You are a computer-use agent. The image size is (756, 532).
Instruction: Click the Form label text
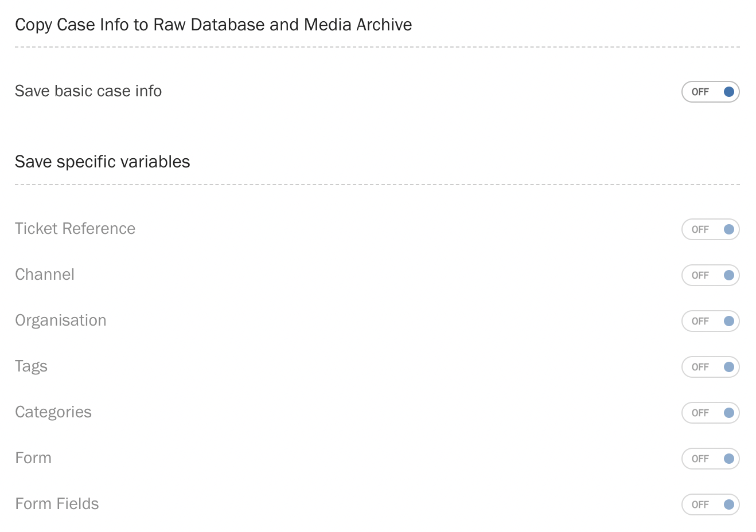33,458
